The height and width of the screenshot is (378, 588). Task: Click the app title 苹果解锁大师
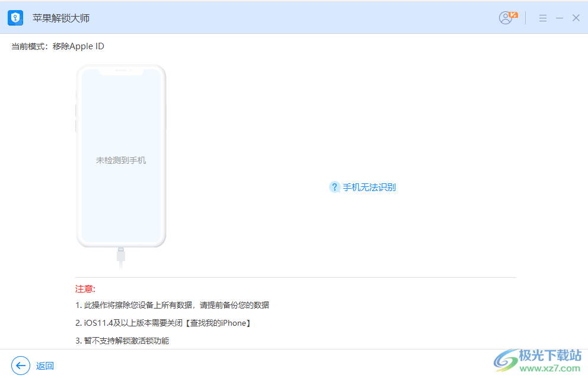(x=60, y=18)
